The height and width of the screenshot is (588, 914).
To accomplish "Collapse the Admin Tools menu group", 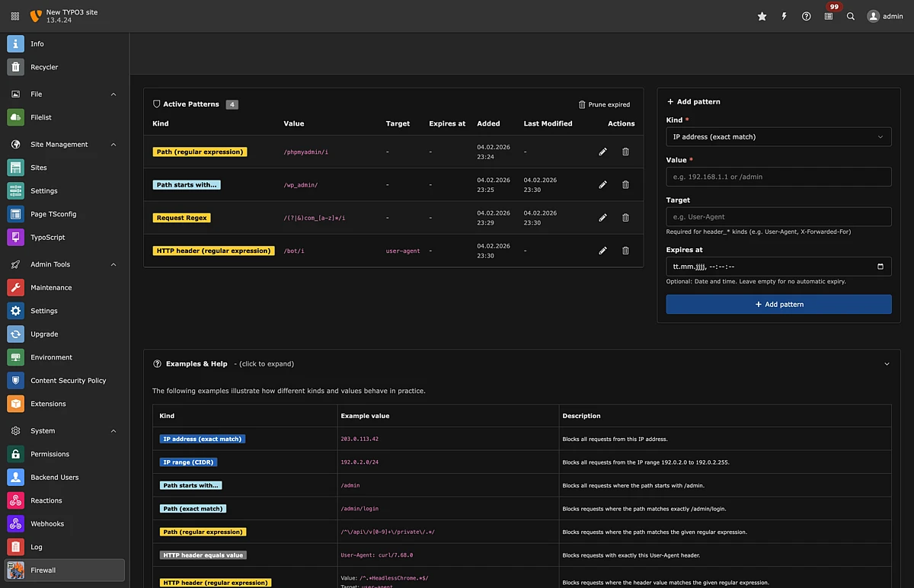I will click(x=113, y=265).
